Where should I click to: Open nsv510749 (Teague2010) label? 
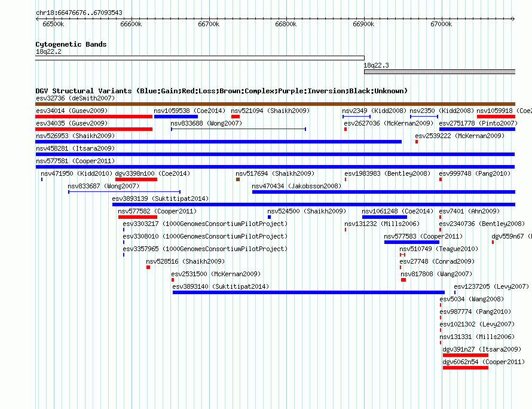(439, 249)
